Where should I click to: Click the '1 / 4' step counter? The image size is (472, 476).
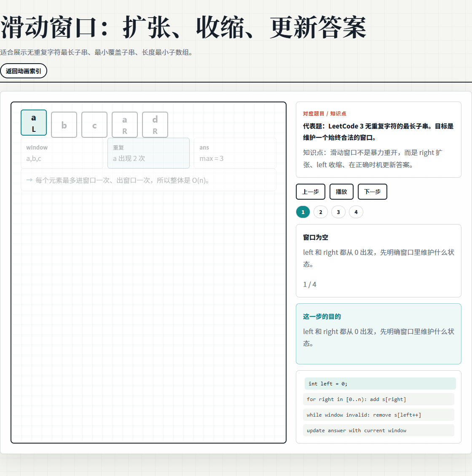(309, 284)
